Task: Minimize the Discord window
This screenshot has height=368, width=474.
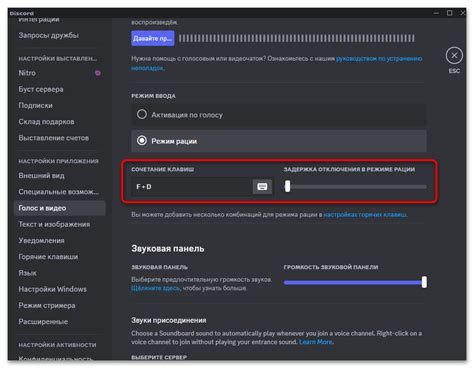Action: click(436, 13)
